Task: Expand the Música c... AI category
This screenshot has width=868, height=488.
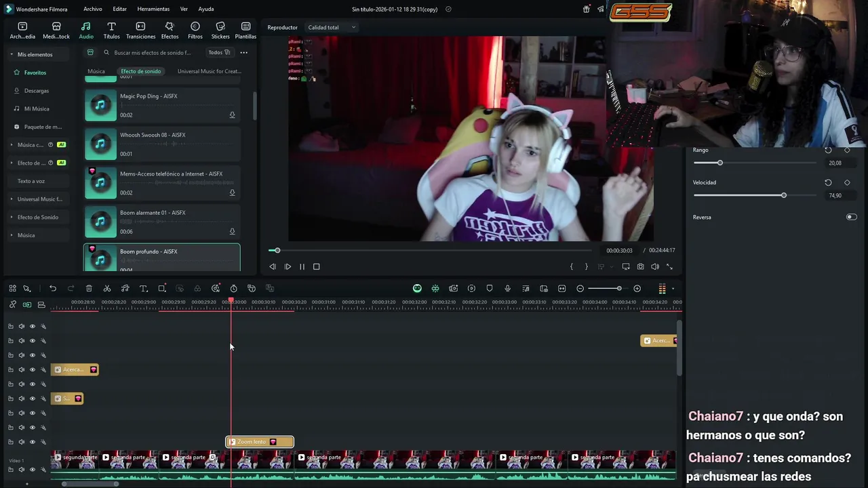Action: pos(12,145)
